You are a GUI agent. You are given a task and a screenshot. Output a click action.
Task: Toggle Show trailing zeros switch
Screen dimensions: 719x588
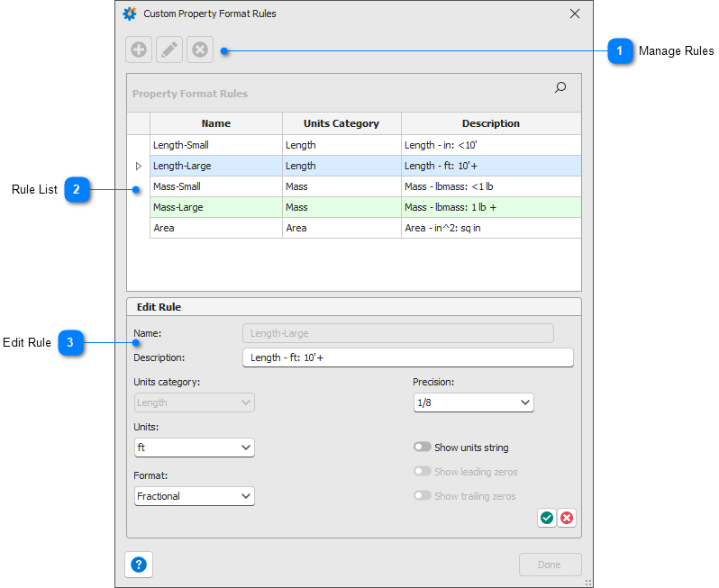[x=423, y=495]
